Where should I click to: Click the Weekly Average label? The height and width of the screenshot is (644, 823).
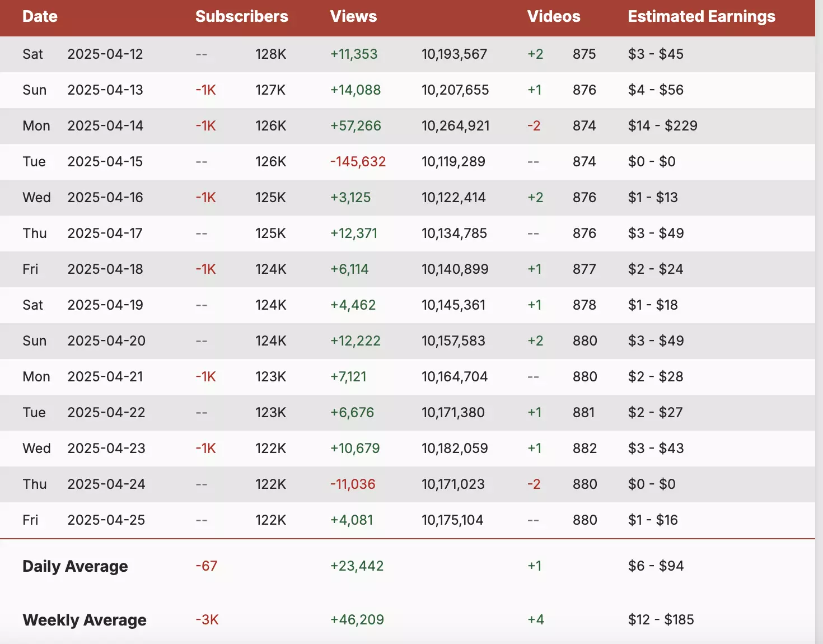tap(85, 620)
